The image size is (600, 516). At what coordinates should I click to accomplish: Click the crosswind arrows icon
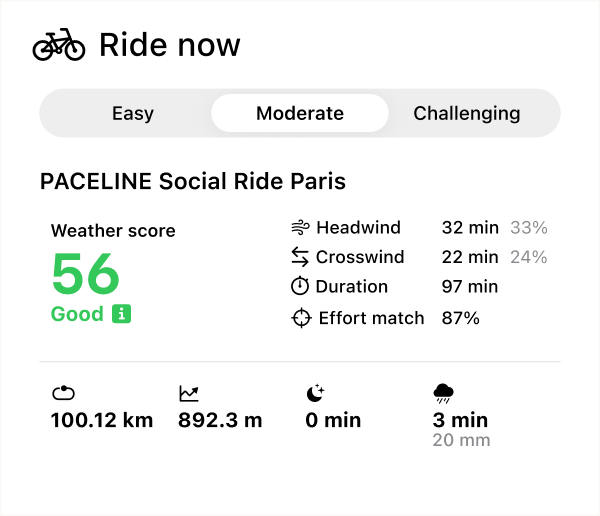pos(300,257)
